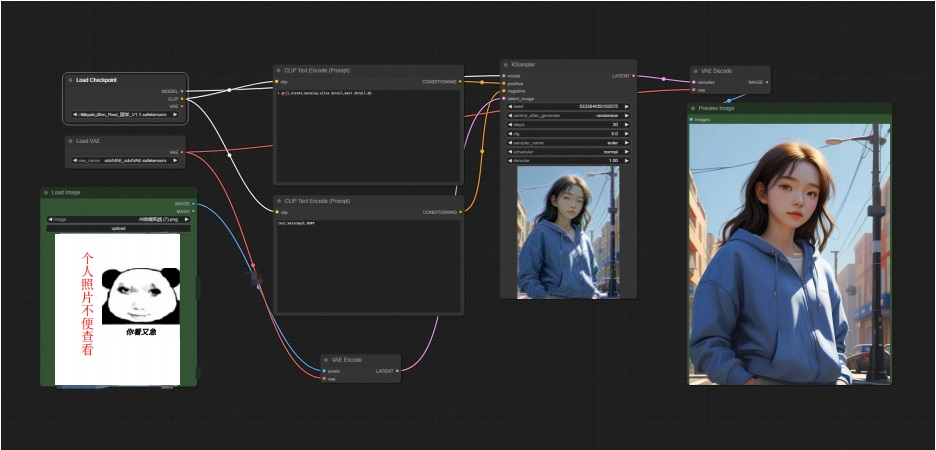Click the MASK output port on Load Image
This screenshot has height=450, width=936.
(194, 211)
